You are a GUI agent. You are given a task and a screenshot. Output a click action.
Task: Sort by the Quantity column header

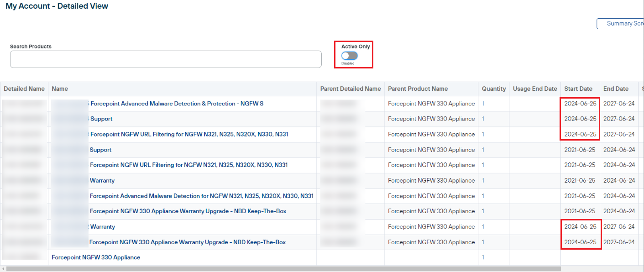(x=494, y=89)
